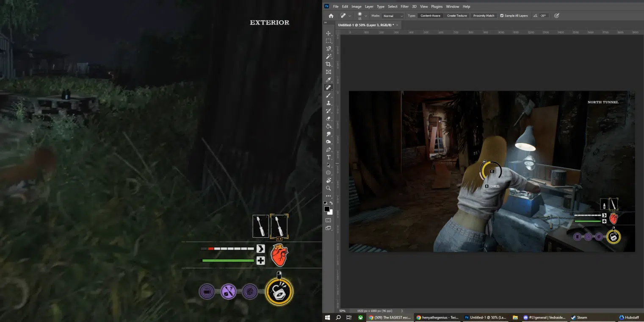Open the Image menu
644x322 pixels.
pyautogui.click(x=357, y=6)
